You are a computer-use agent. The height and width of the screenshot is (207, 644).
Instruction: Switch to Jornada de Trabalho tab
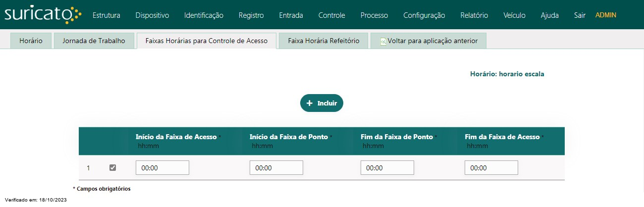pos(94,41)
